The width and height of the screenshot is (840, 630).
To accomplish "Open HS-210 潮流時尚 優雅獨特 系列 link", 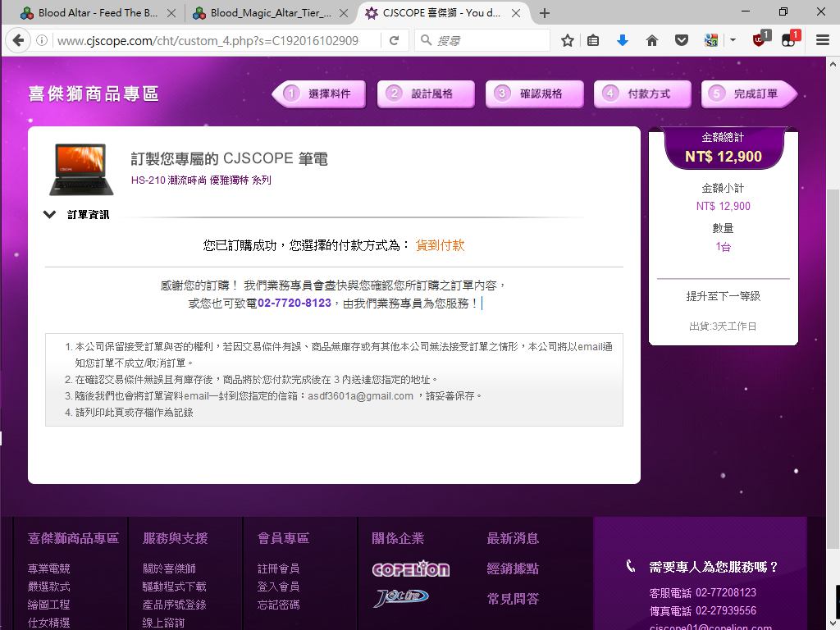I will 201,180.
